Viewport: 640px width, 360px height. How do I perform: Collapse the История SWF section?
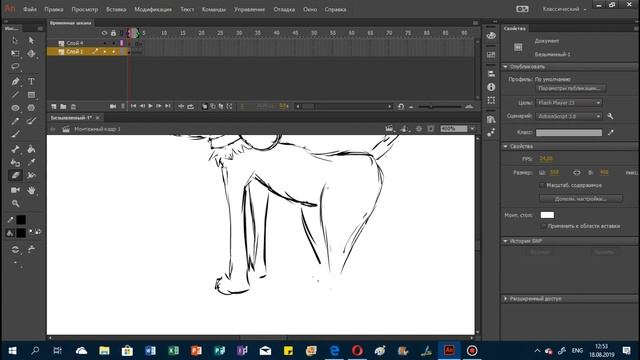(x=505, y=241)
